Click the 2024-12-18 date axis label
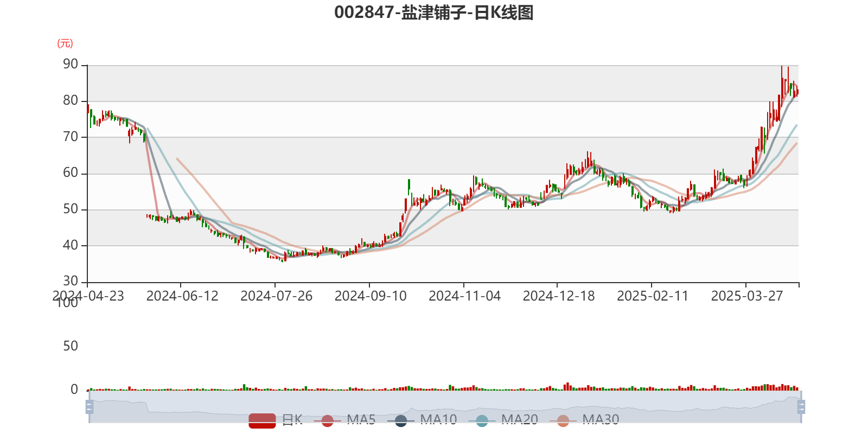The height and width of the screenshot is (434, 868). click(x=559, y=296)
